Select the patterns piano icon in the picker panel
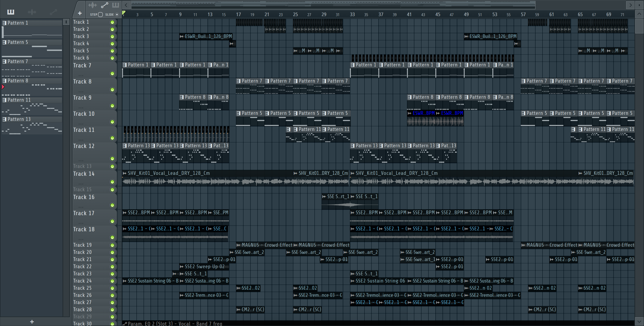The image size is (644, 326). [11, 12]
